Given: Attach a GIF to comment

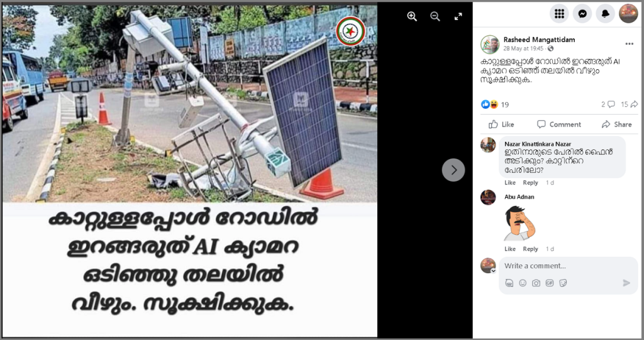Looking at the screenshot, I should pyautogui.click(x=550, y=283).
